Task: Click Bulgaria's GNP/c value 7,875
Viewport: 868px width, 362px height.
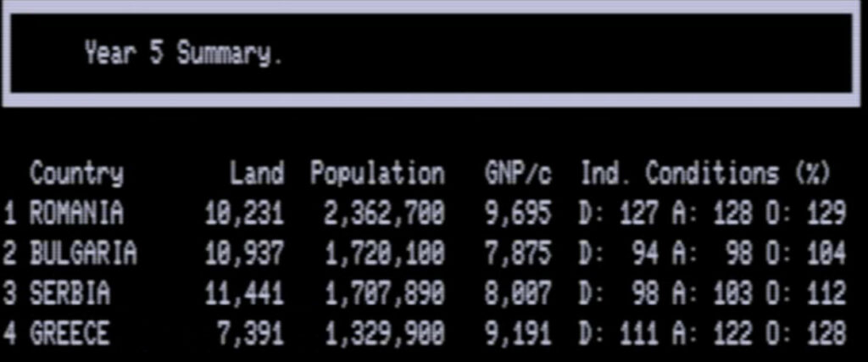Action: [x=518, y=254]
